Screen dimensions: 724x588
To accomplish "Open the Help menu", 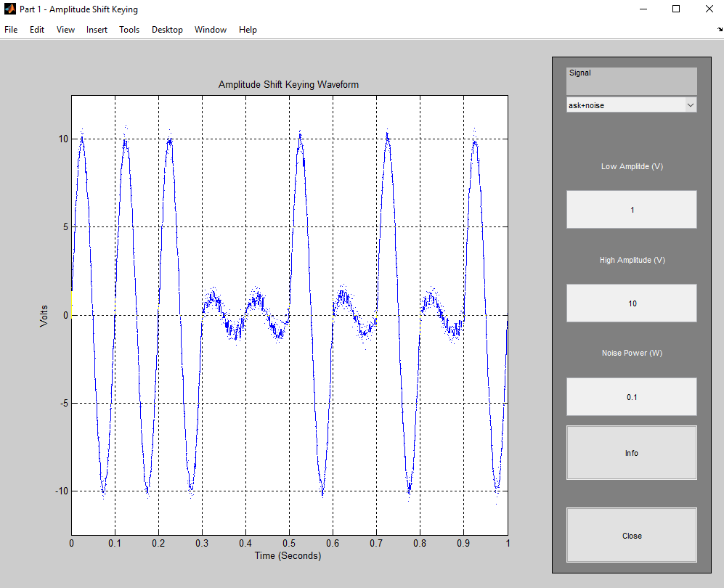I will [x=248, y=30].
